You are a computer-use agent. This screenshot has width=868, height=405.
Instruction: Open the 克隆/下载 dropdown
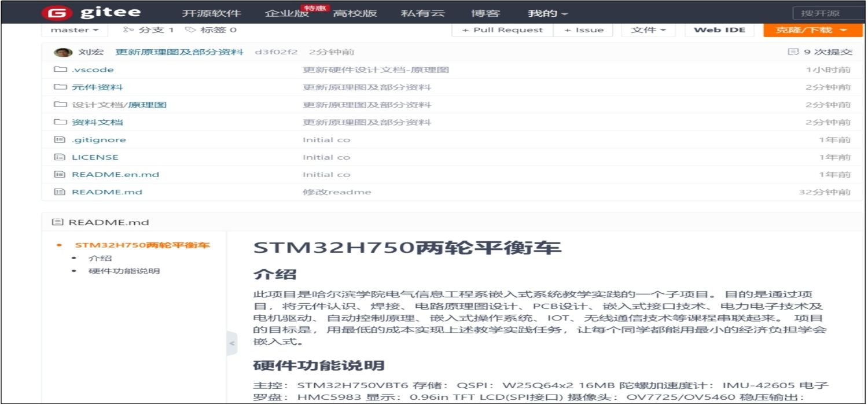(x=812, y=30)
